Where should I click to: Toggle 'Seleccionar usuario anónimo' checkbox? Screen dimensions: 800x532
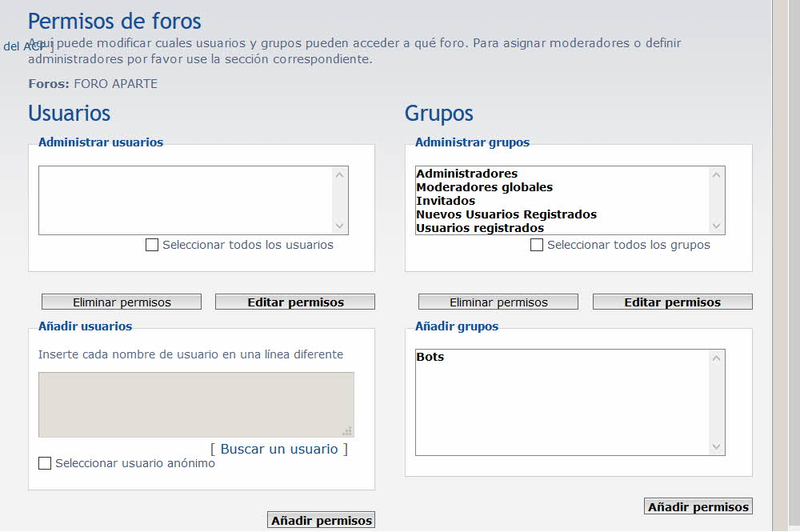45,463
